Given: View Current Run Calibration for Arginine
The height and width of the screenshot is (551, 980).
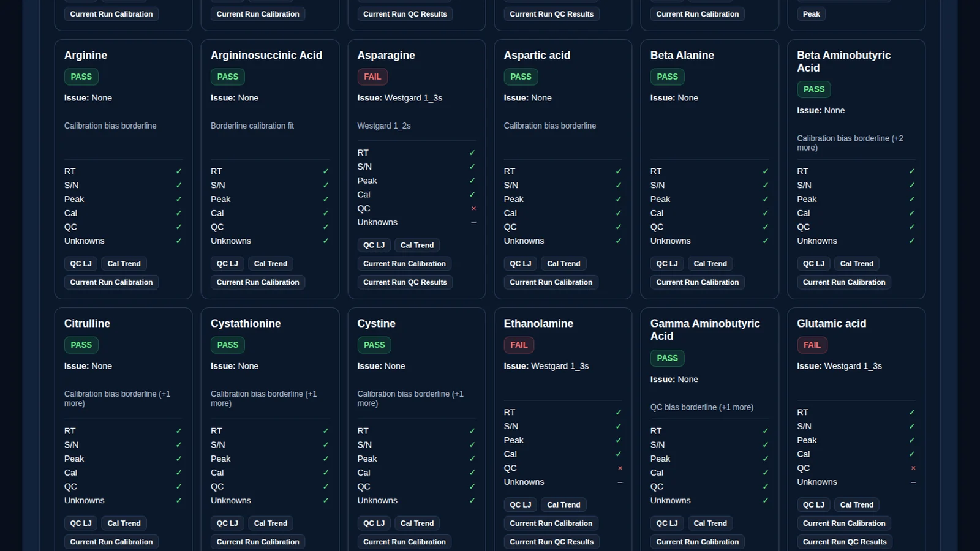Looking at the screenshot, I should tap(111, 282).
